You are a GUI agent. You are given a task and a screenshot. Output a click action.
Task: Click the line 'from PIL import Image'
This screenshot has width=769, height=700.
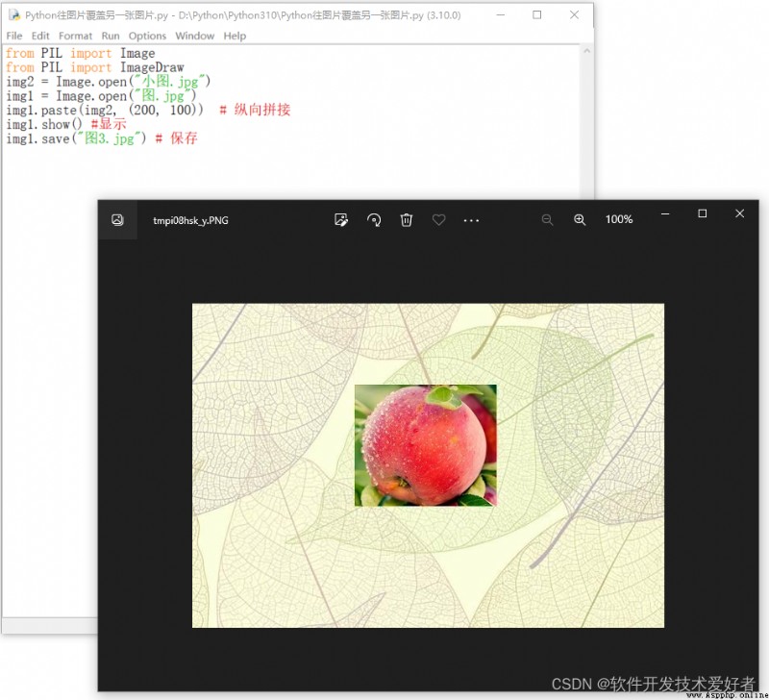tap(81, 53)
